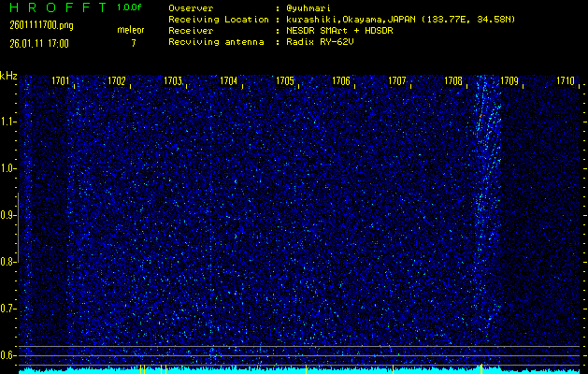Viewport: 588px width, 374px height.
Task: Click the cyan signal strip at bottom
Action: click(294, 370)
